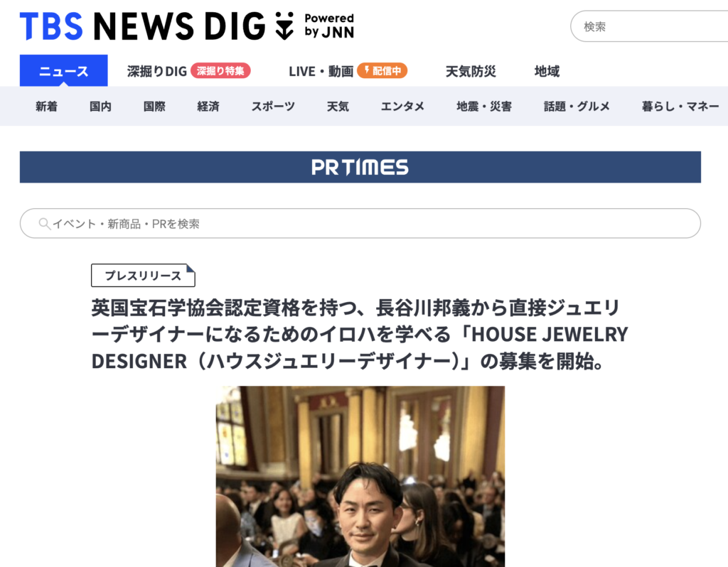
Task: Focus the イベント・新商品・PRを検索 field
Action: coord(360,224)
